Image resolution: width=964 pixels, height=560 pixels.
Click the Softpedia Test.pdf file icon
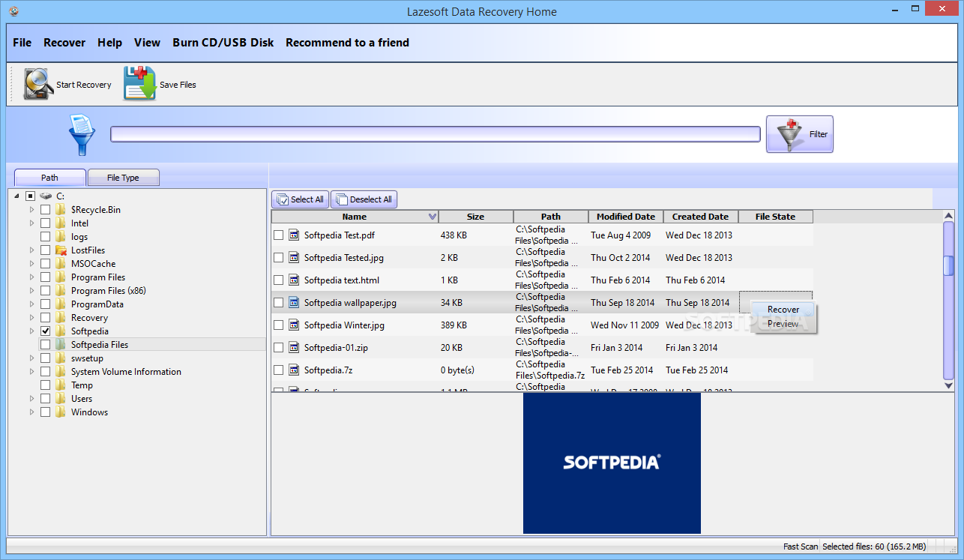[x=294, y=235]
